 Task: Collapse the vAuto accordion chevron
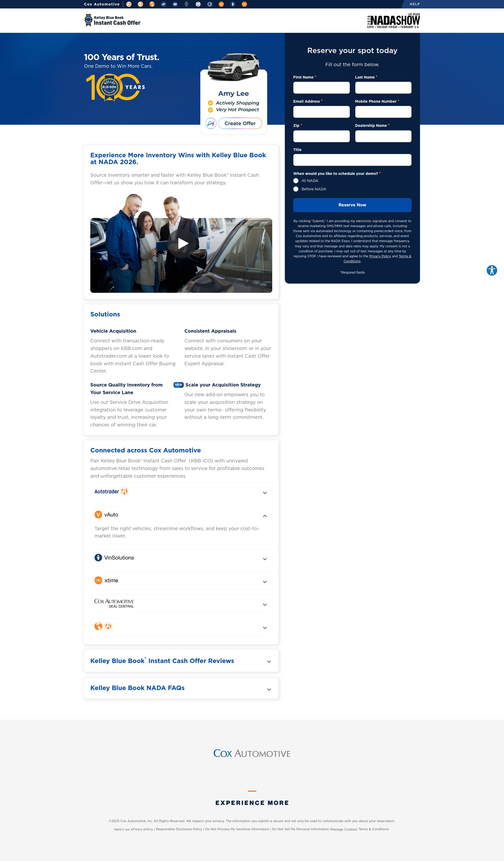pyautogui.click(x=265, y=516)
